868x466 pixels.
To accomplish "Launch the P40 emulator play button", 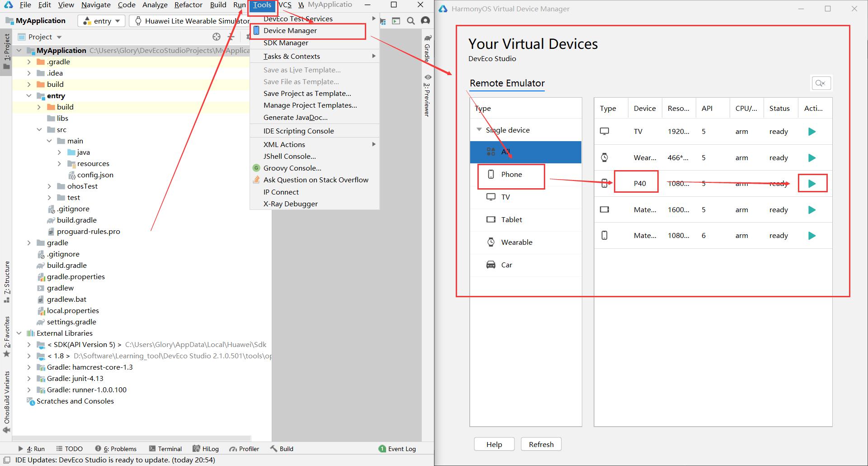I will pyautogui.click(x=812, y=184).
